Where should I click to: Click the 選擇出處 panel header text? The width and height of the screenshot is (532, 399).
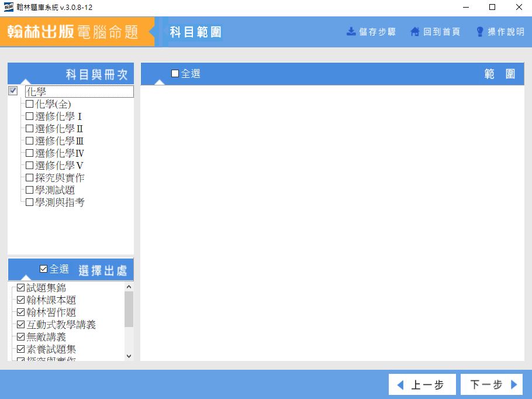(102, 271)
